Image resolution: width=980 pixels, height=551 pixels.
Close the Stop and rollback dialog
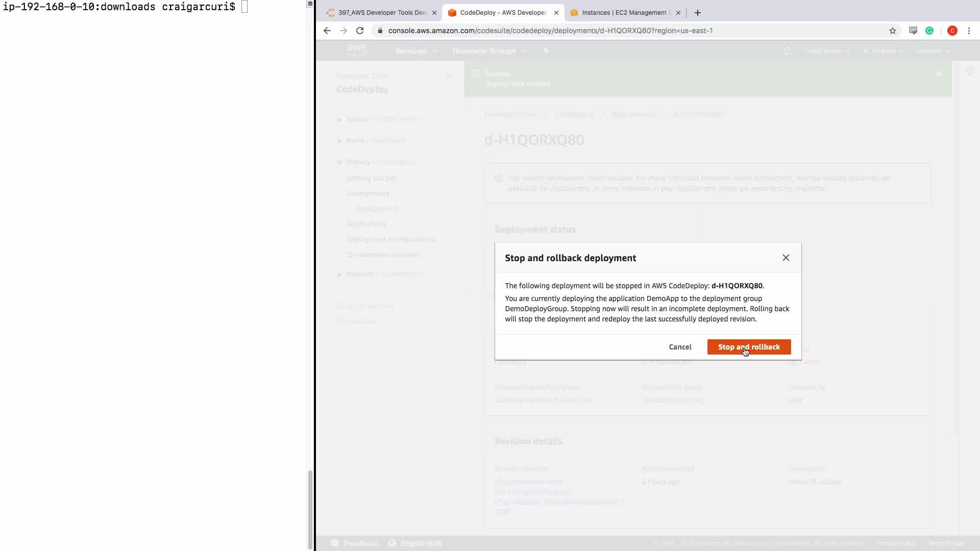(786, 258)
